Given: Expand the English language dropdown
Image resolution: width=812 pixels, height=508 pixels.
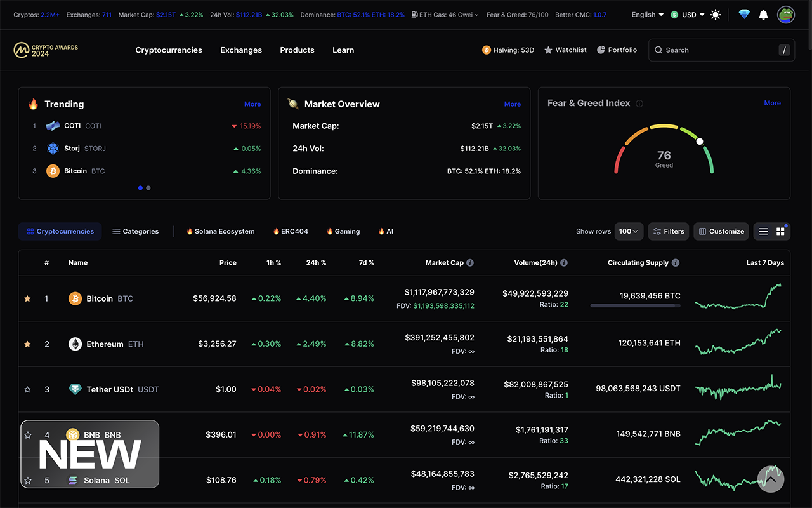Looking at the screenshot, I should (648, 15).
